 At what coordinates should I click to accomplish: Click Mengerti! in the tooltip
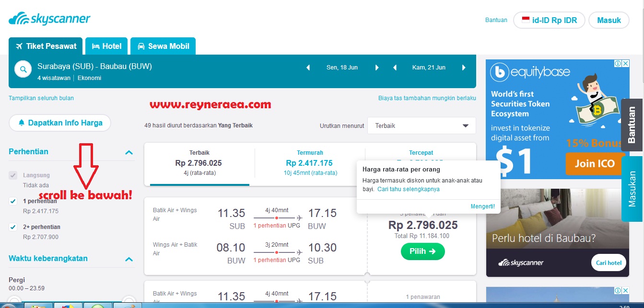(483, 206)
